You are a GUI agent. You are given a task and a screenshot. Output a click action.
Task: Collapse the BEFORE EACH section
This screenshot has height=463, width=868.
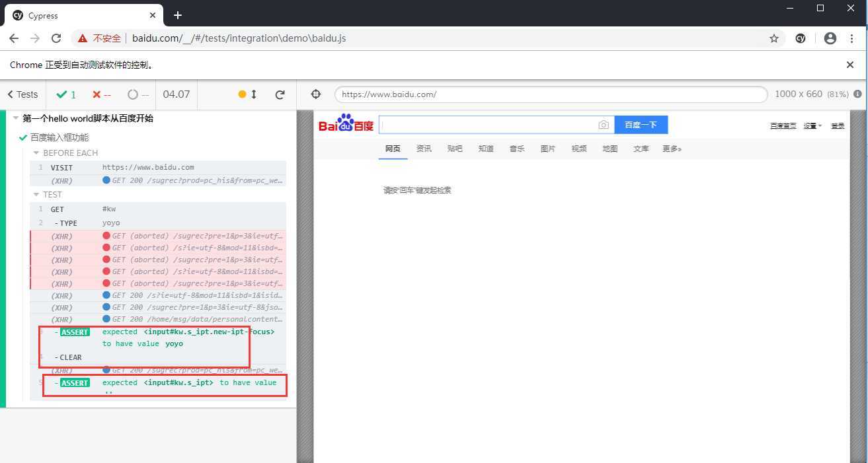click(x=65, y=153)
